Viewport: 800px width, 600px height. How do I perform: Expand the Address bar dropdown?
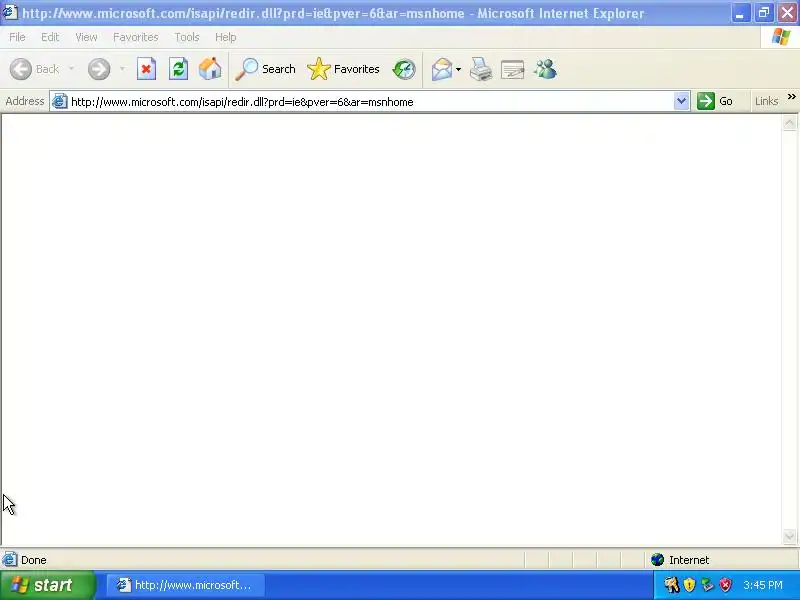[681, 101]
